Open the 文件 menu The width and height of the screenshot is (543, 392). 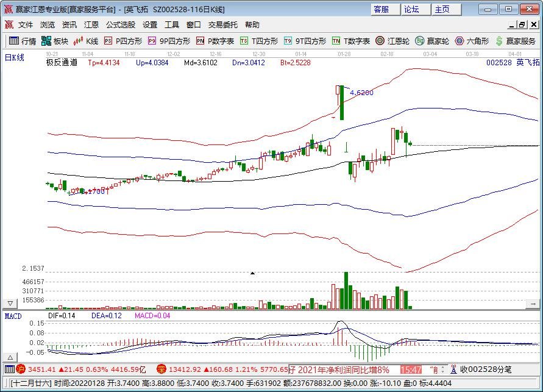click(x=26, y=24)
